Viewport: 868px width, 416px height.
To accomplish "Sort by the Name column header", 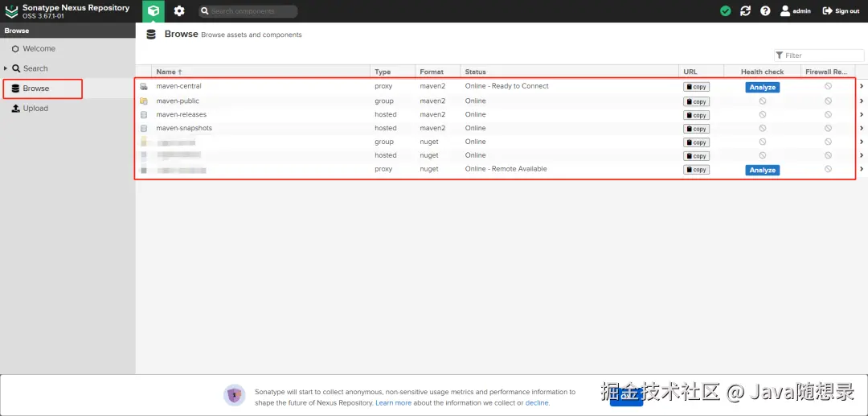I will point(260,72).
